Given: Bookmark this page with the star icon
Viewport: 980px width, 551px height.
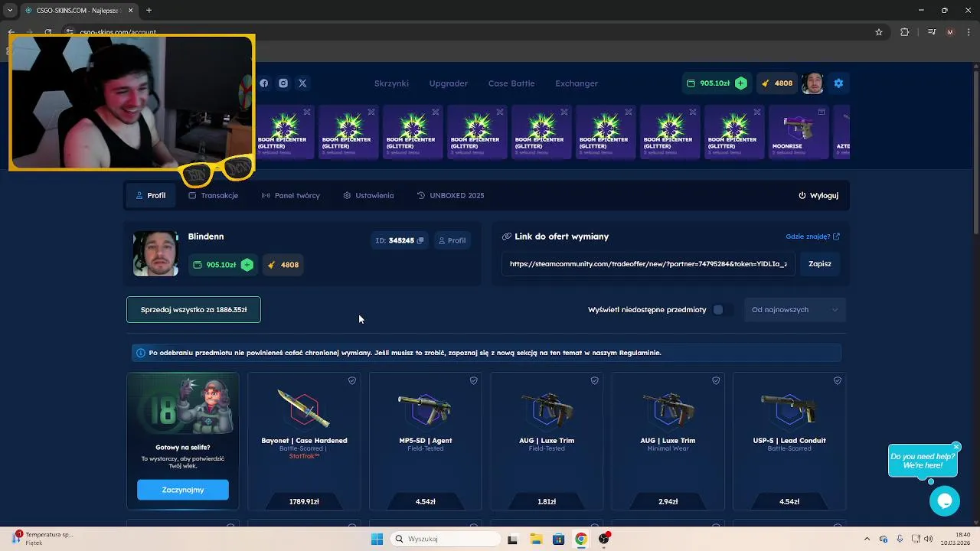Looking at the screenshot, I should coord(879,32).
